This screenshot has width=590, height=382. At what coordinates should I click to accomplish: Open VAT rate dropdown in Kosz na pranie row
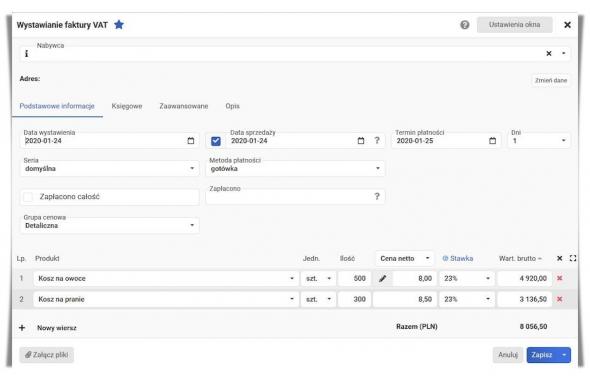(x=488, y=299)
